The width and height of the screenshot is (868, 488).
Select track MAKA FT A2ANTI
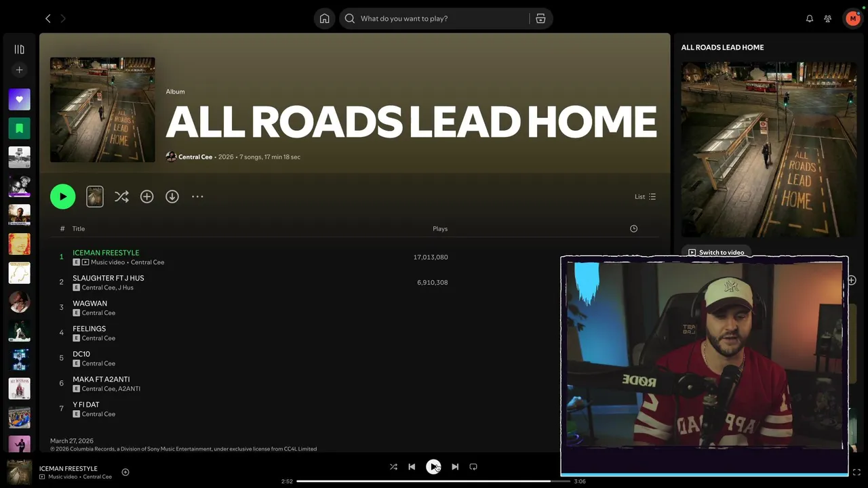tap(101, 379)
